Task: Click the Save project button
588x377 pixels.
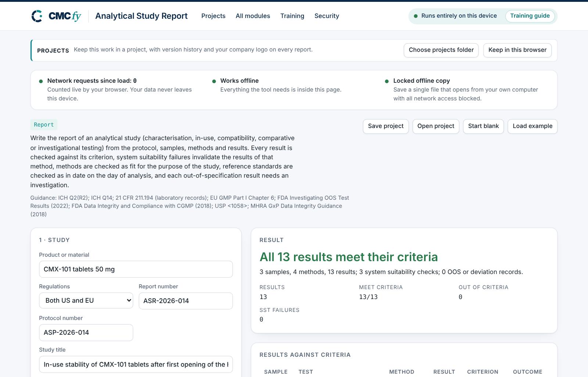Action: pyautogui.click(x=386, y=126)
